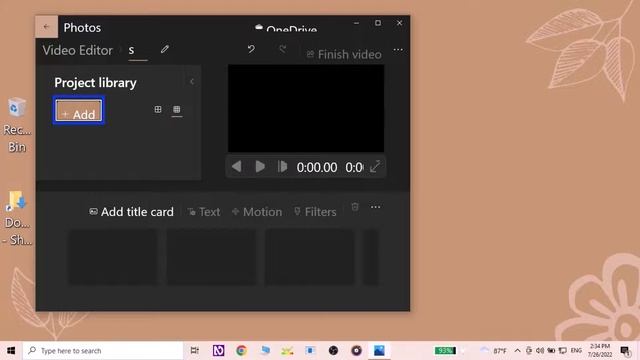
Task: Open the storyboard more options menu
Action: [x=376, y=207]
